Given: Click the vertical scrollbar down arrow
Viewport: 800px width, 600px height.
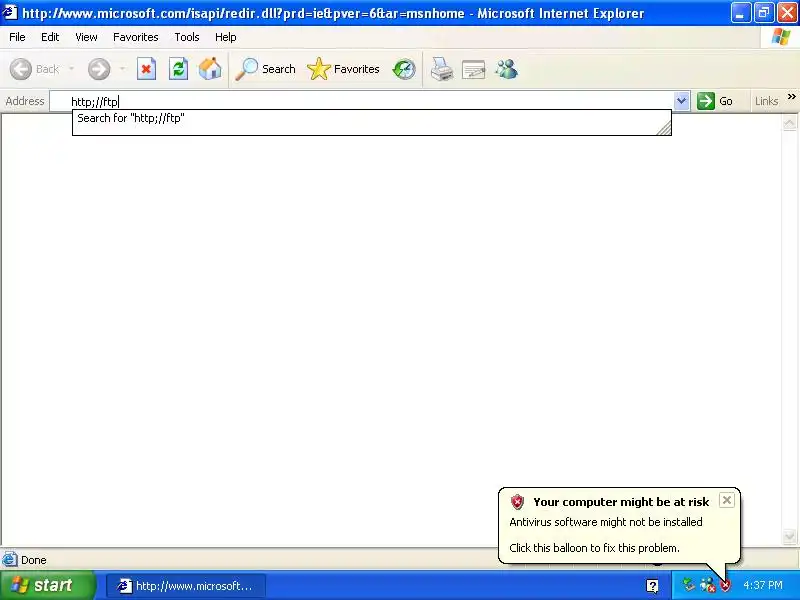Looking at the screenshot, I should (789, 537).
